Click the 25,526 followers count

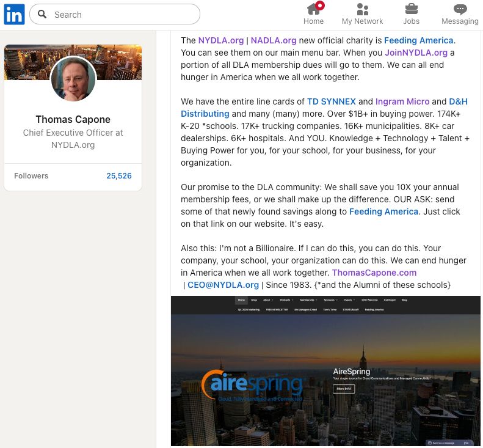(119, 176)
